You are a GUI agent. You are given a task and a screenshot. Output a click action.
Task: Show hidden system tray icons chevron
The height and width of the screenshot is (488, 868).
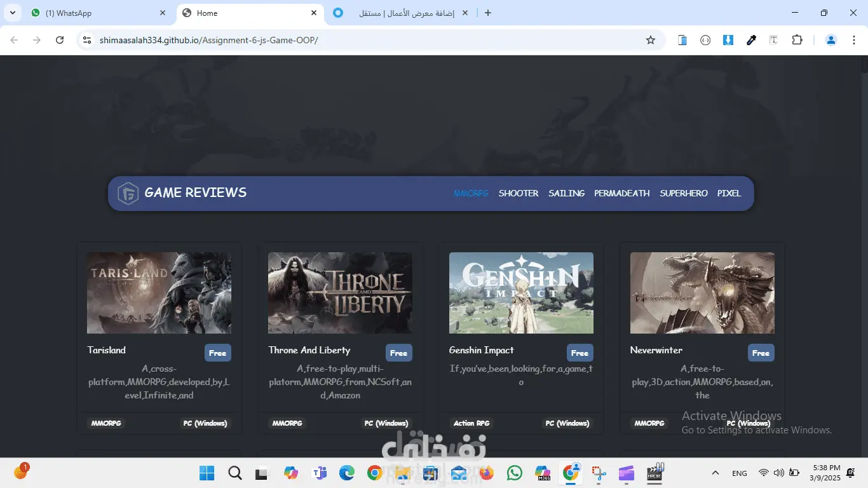click(715, 473)
